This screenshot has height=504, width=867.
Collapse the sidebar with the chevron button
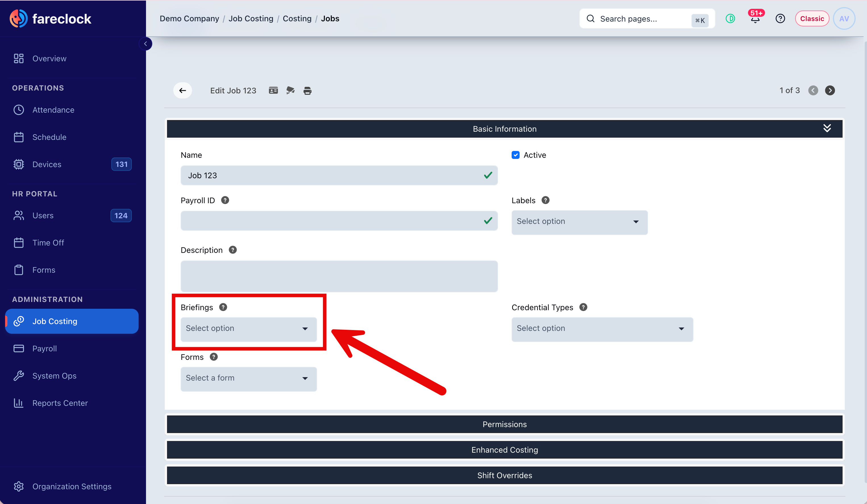point(145,44)
